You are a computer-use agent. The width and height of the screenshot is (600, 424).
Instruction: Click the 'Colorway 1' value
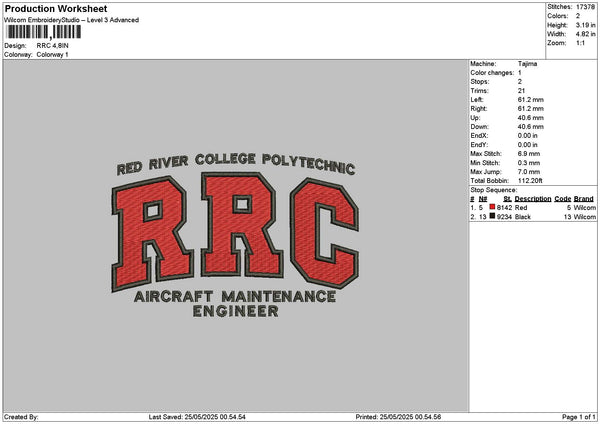52,55
